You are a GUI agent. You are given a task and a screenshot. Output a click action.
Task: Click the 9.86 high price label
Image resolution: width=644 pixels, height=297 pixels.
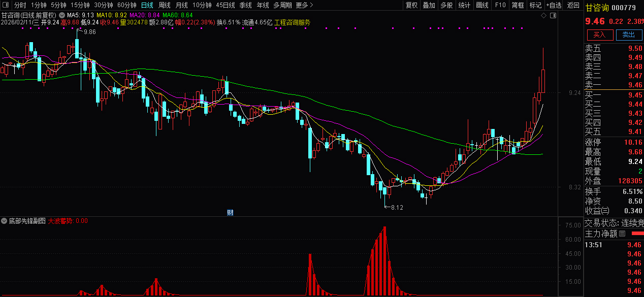[x=90, y=32]
